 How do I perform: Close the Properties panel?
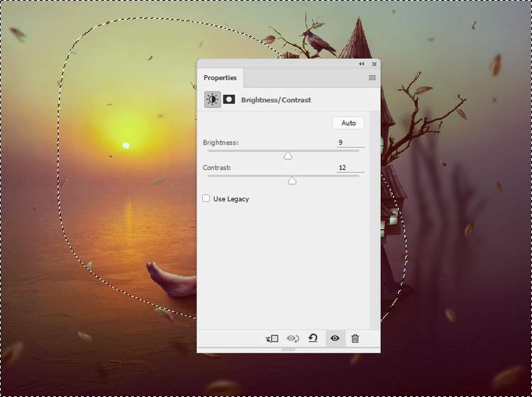[x=375, y=64]
